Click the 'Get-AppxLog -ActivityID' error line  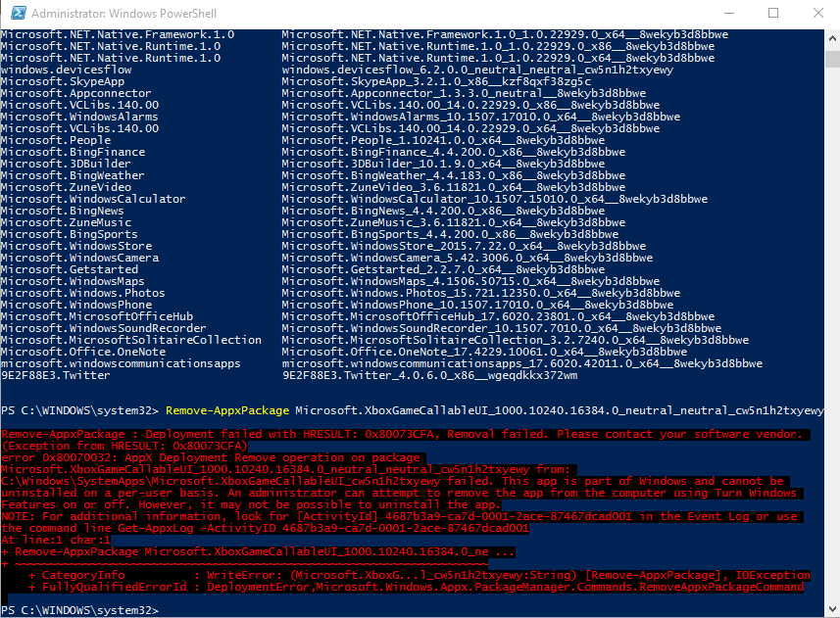point(265,528)
